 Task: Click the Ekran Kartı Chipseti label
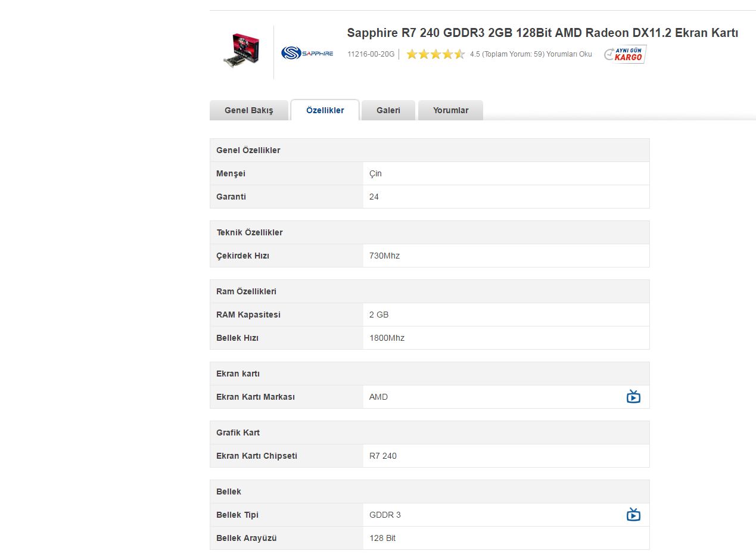coord(257,456)
